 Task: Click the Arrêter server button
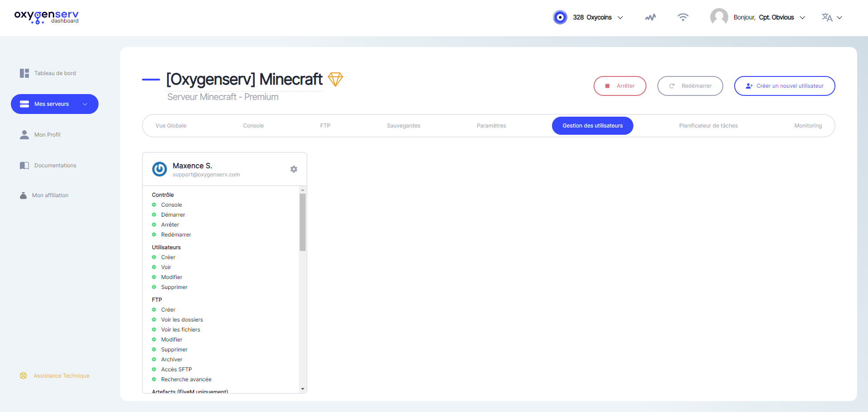pos(620,86)
